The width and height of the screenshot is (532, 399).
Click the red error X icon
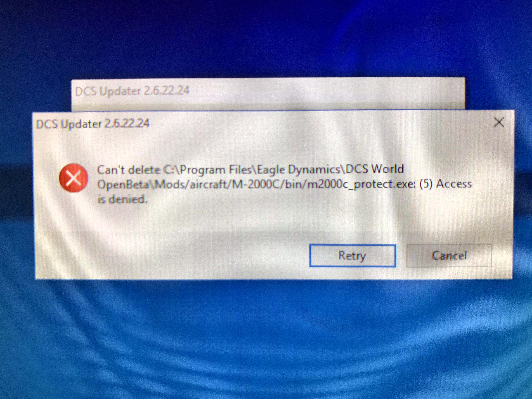coord(73,178)
